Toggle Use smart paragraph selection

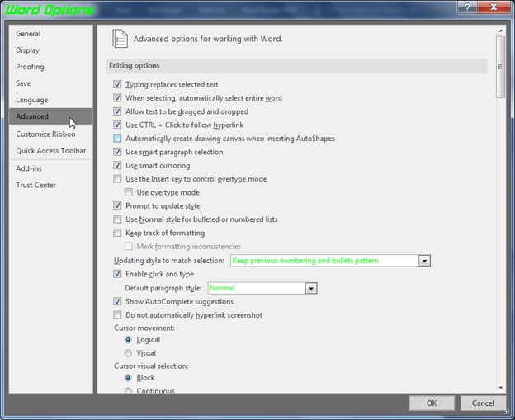pyautogui.click(x=117, y=152)
